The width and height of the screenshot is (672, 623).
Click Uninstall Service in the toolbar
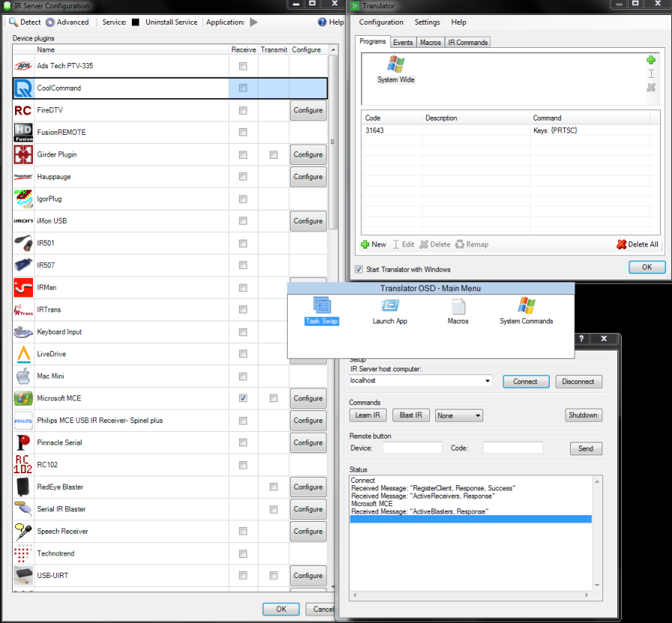pos(172,22)
